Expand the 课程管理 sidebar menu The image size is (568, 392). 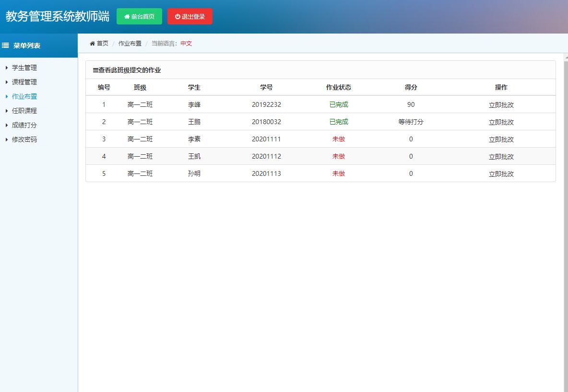point(24,82)
